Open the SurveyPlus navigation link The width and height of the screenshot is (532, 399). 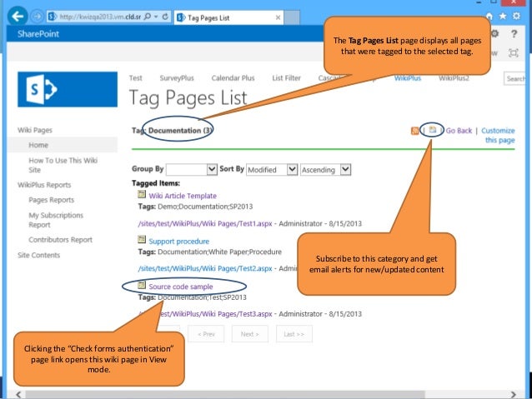point(177,78)
